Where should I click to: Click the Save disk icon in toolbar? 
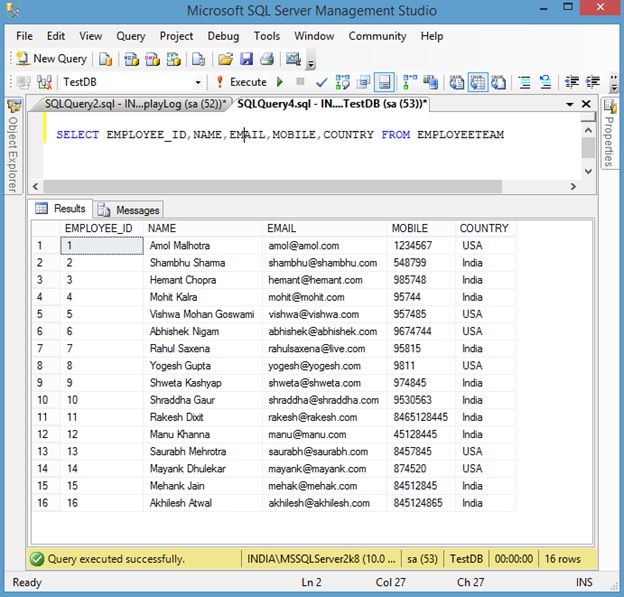click(246, 59)
